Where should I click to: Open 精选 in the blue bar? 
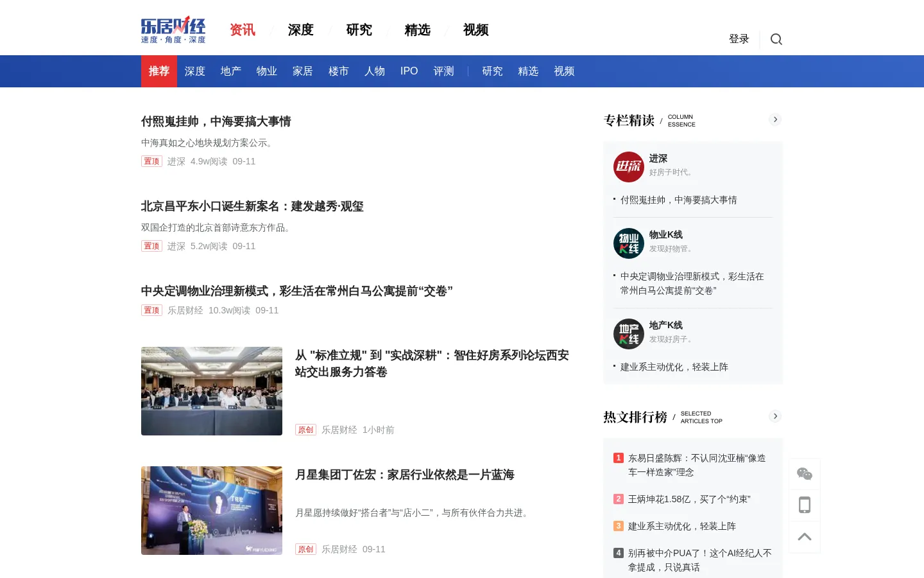pyautogui.click(x=529, y=71)
